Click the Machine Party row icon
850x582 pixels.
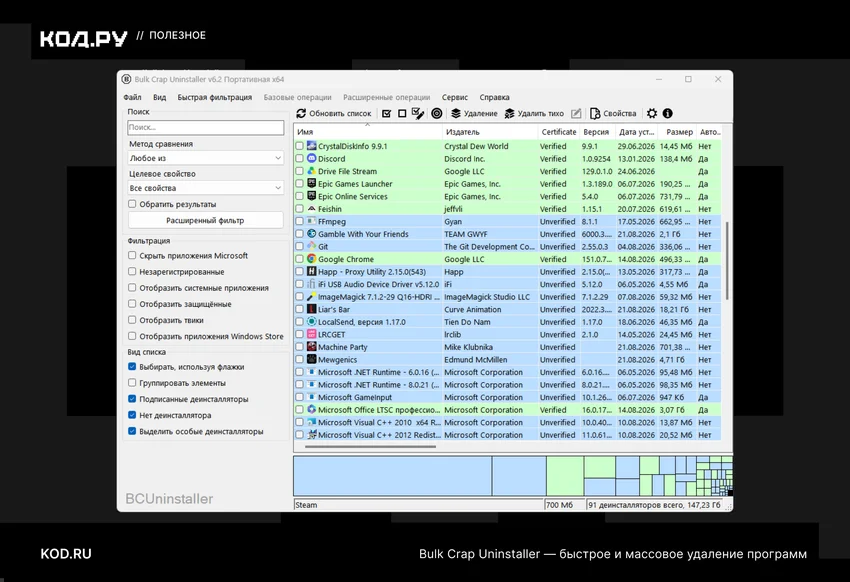click(312, 346)
